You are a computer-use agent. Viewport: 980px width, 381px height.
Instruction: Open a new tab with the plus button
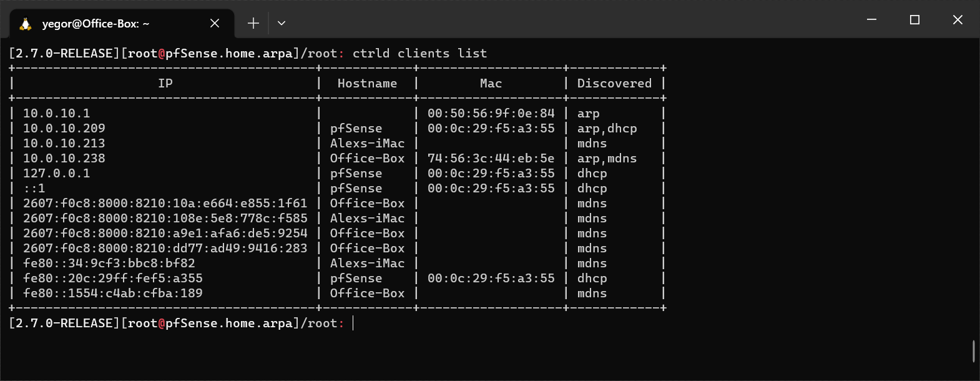[x=252, y=22]
